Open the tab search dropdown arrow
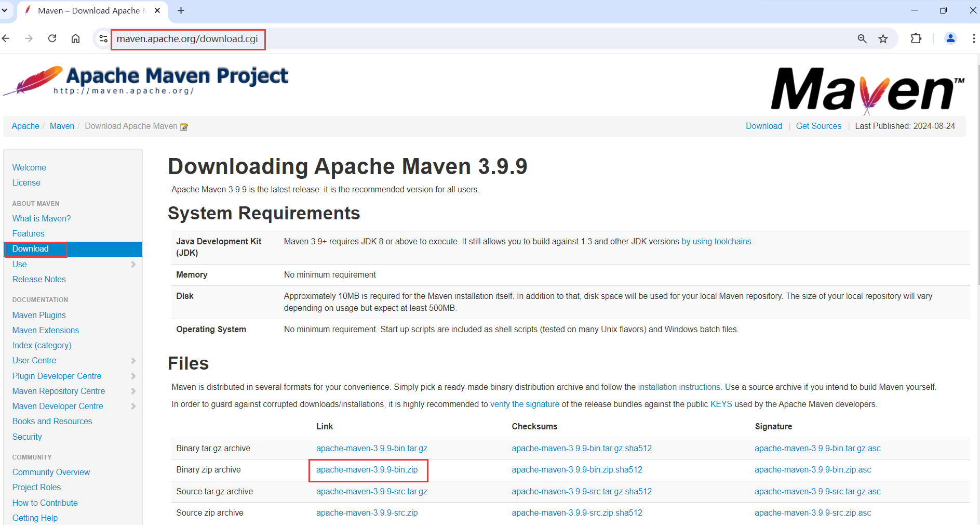This screenshot has height=525, width=980. [x=4, y=10]
